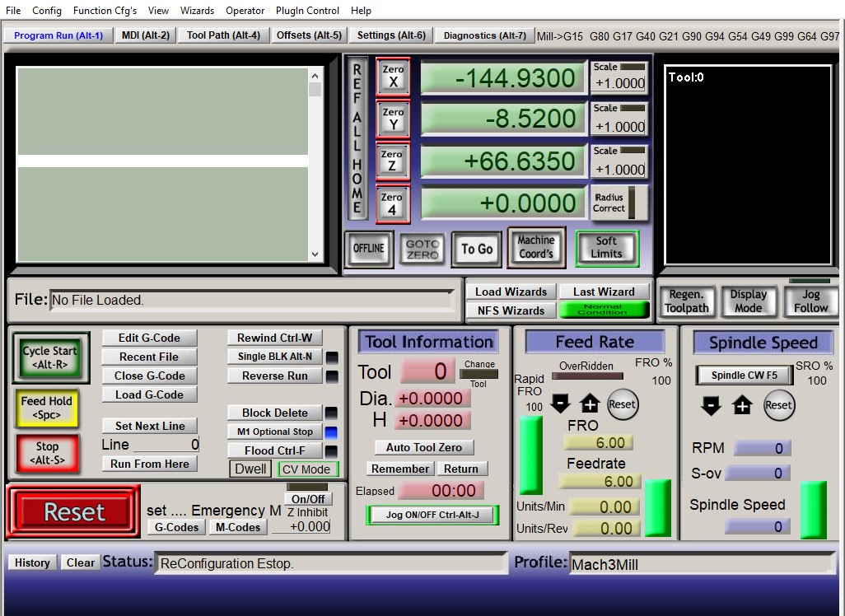Open the Help menu
Image resolution: width=845 pixels, height=616 pixels.
click(x=361, y=10)
